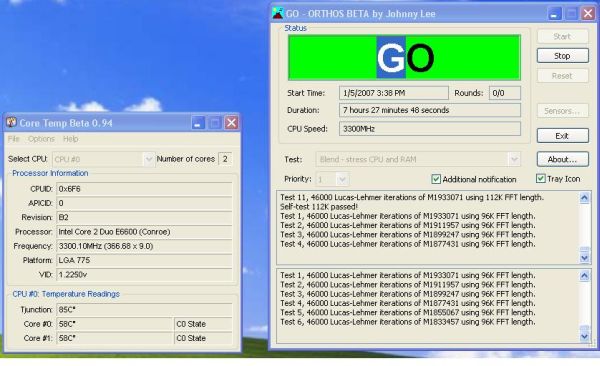Click the green GO status banner
Screen dimensions: 600x366
tap(404, 57)
